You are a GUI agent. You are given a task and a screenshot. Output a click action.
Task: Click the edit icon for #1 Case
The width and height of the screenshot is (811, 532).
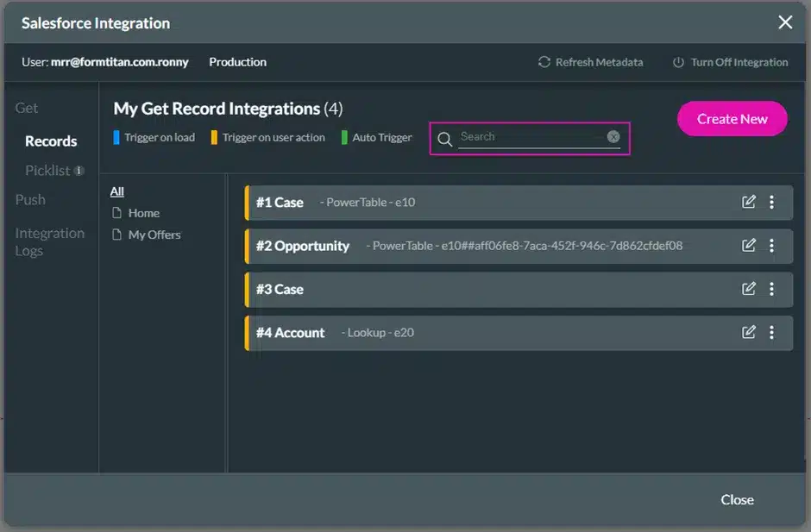(749, 202)
